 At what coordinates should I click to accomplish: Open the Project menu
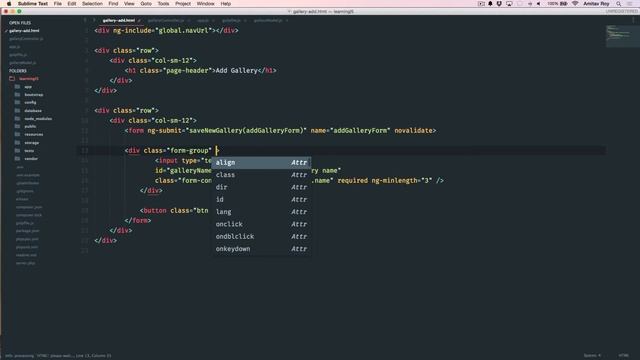click(183, 4)
